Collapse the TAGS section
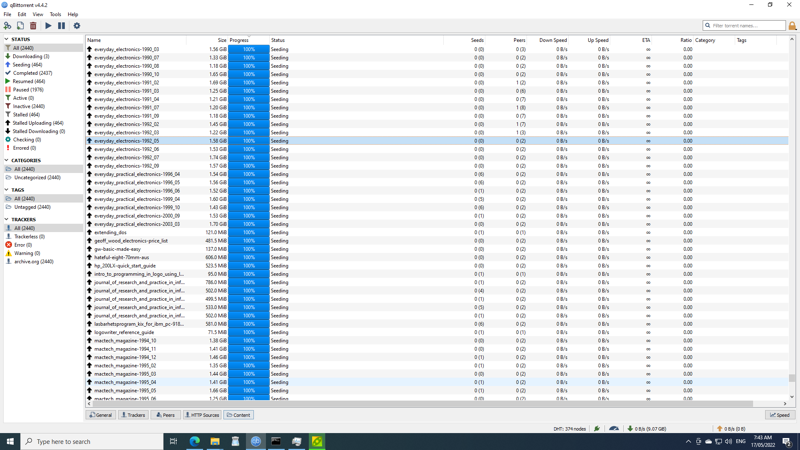This screenshot has width=800, height=450. tap(7, 190)
